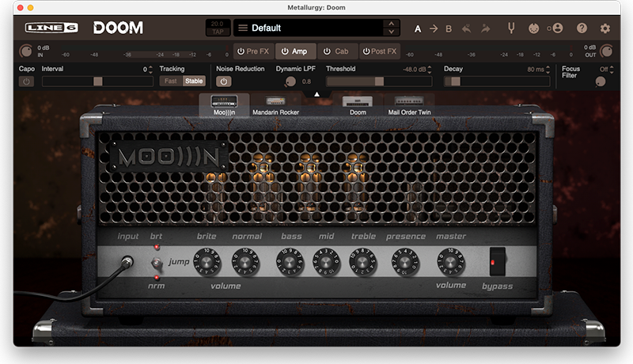Select the Mandarin Rocker amp model
Image resolution: width=633 pixels, height=364 pixels.
click(x=275, y=105)
